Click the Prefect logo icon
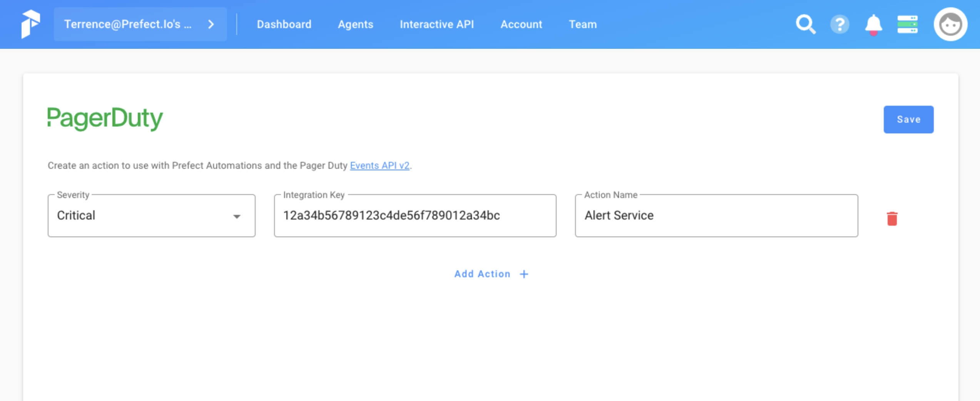Image resolution: width=980 pixels, height=401 pixels. pyautogui.click(x=30, y=24)
